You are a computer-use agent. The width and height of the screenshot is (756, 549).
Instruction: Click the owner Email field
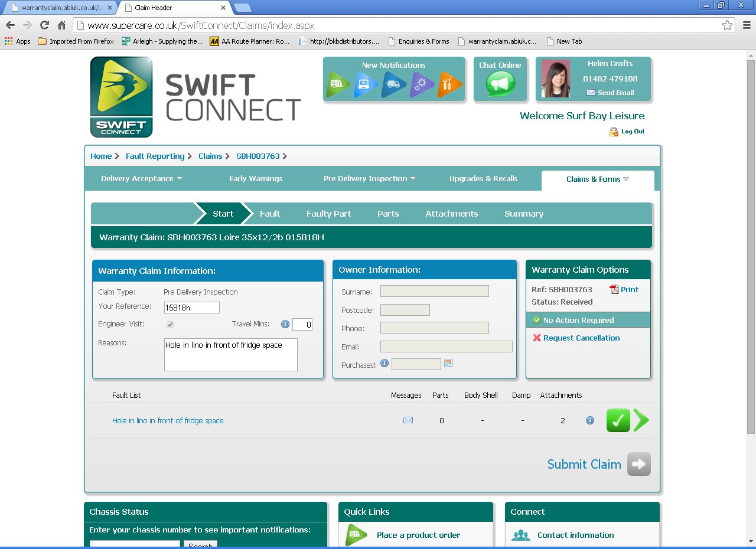click(x=447, y=347)
